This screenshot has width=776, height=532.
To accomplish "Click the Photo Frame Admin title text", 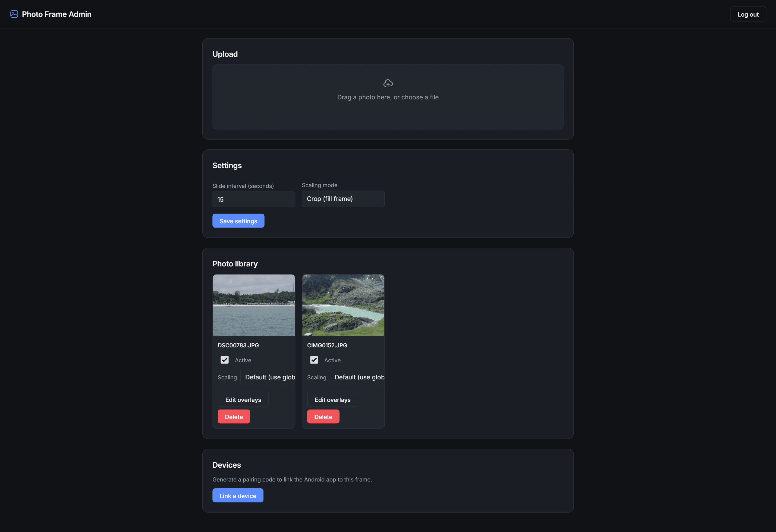I will click(57, 14).
